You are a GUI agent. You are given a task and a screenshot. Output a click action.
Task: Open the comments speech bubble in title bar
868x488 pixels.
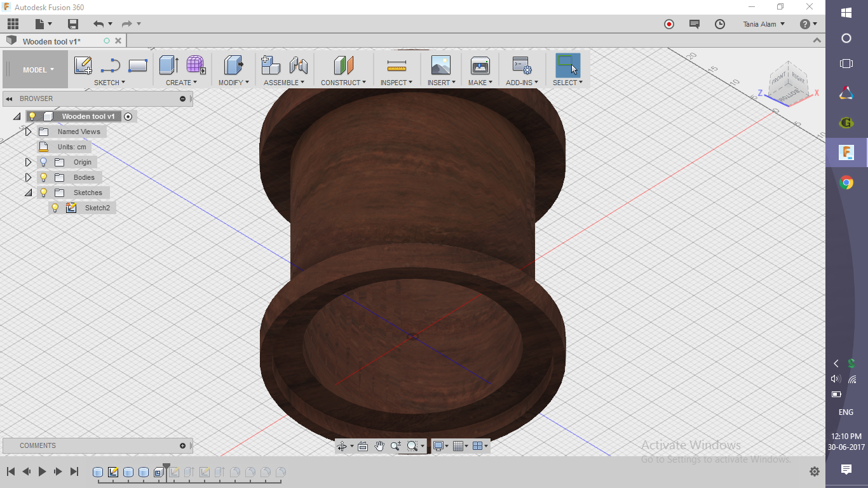(695, 24)
